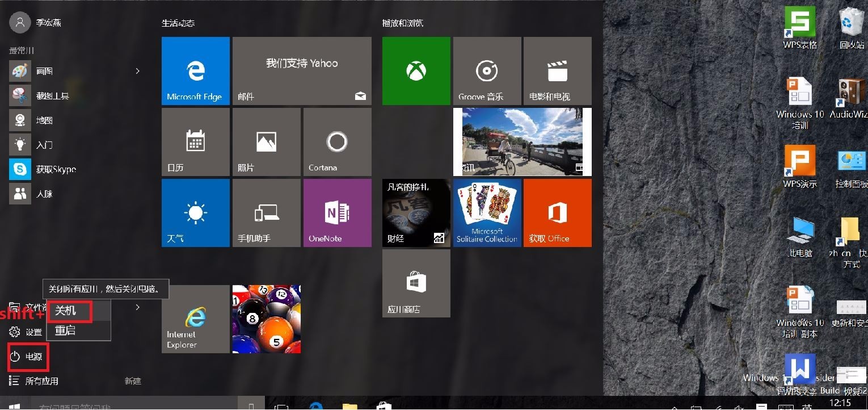Open the 天气 weather tile
868x410 pixels.
coord(196,213)
